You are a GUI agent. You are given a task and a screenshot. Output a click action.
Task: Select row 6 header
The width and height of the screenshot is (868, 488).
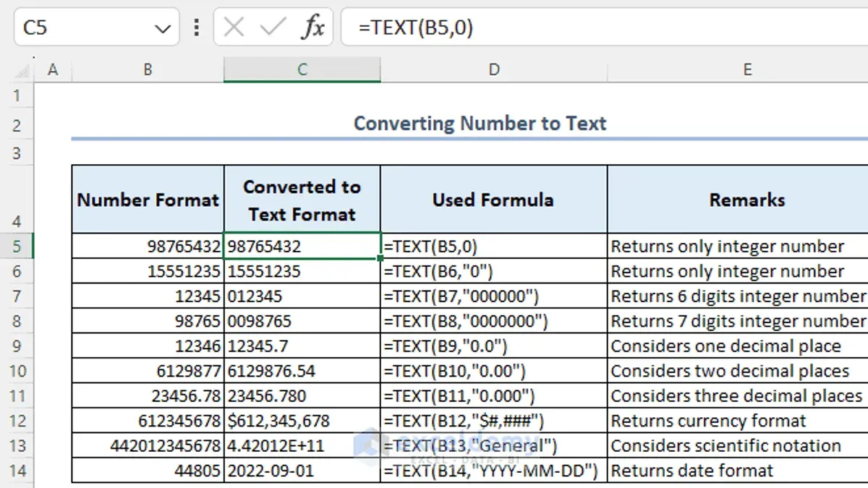(x=17, y=271)
